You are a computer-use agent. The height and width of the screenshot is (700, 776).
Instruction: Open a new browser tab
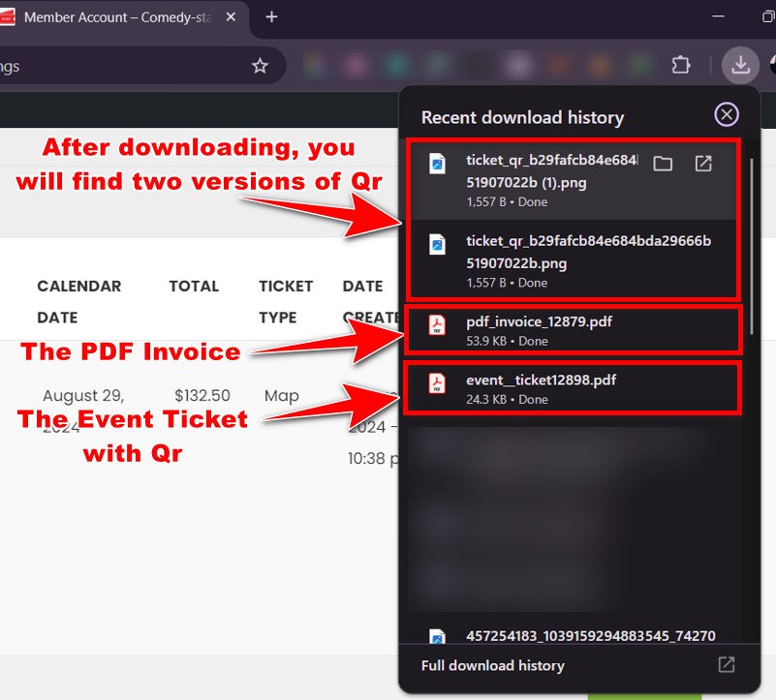271,17
